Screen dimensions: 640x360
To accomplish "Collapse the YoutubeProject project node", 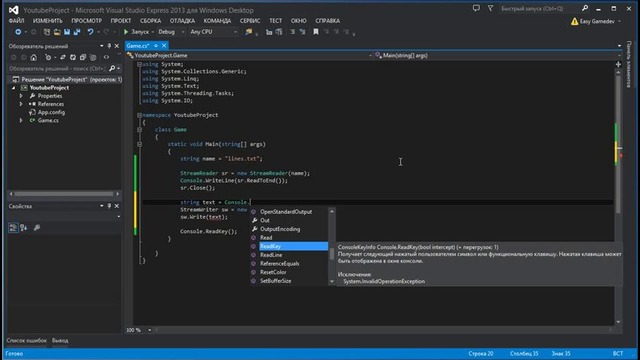I will (13, 88).
